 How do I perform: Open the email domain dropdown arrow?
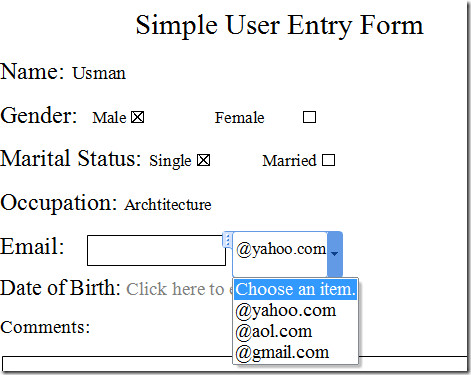(335, 254)
